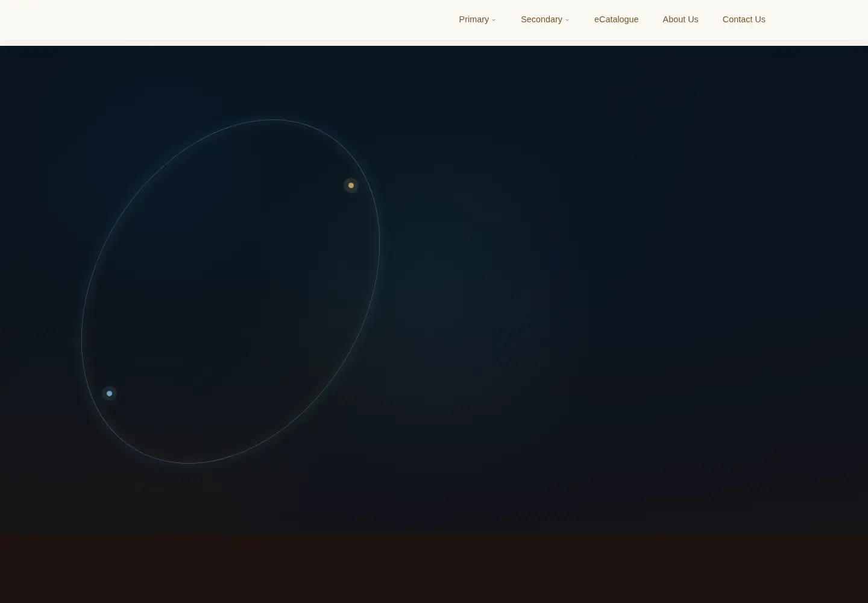Image resolution: width=868 pixels, height=603 pixels.
Task: Go to the About Us page
Action: (x=680, y=19)
